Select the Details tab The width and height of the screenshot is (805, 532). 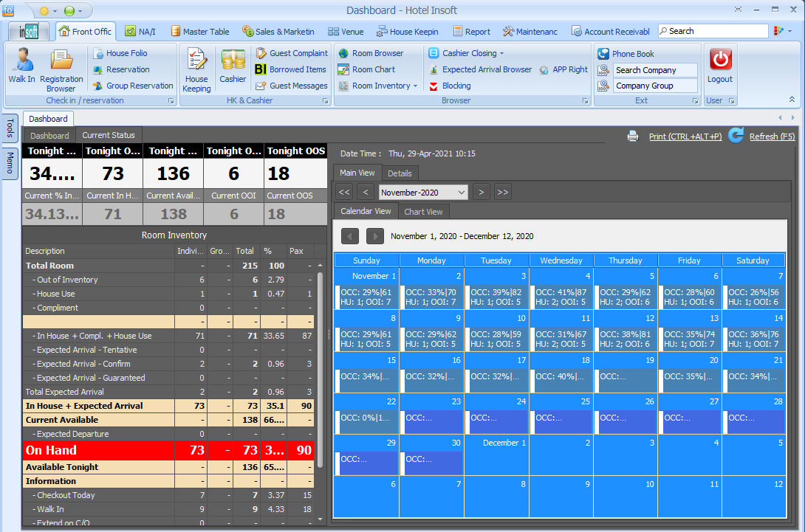[400, 173]
